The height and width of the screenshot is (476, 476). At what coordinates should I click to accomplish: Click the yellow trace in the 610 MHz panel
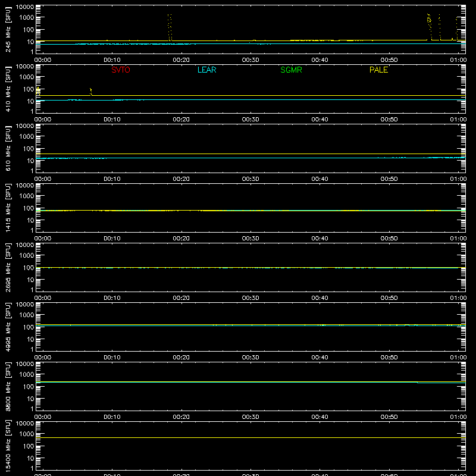point(250,154)
